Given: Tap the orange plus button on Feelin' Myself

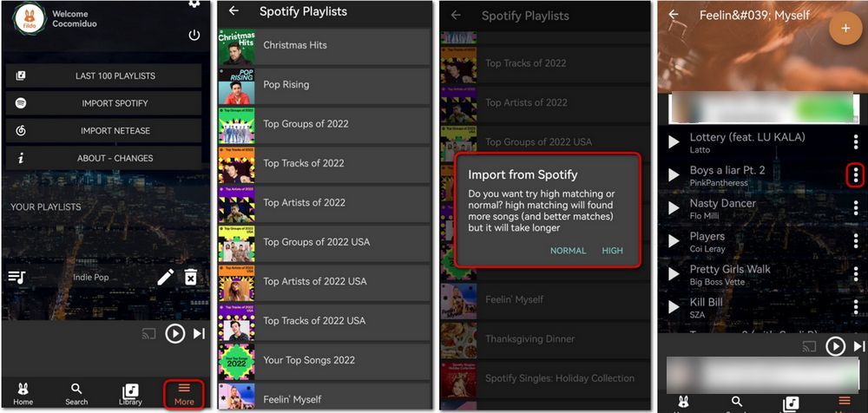Looking at the screenshot, I should (x=845, y=28).
